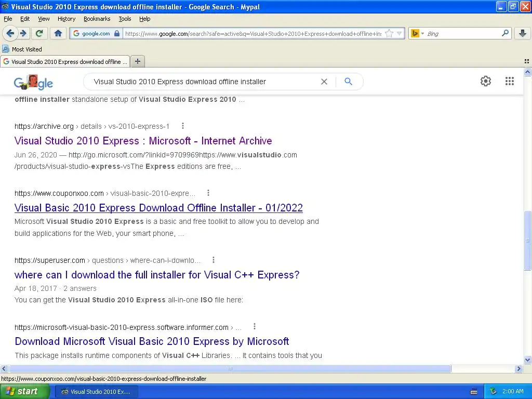
Task: Open the Downloads arrow button
Action: point(523,33)
